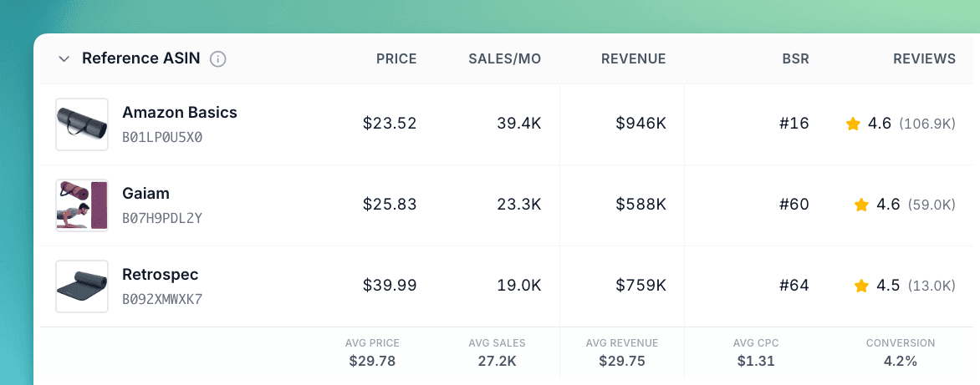Click the Amazon Basics review count (106.9K)
The width and height of the screenshot is (980, 385).
point(927,124)
